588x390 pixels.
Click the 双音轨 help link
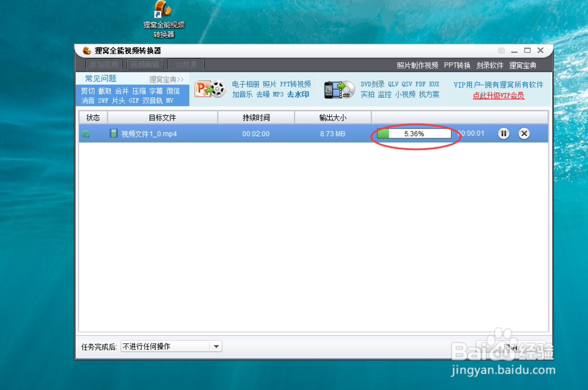click(x=153, y=100)
